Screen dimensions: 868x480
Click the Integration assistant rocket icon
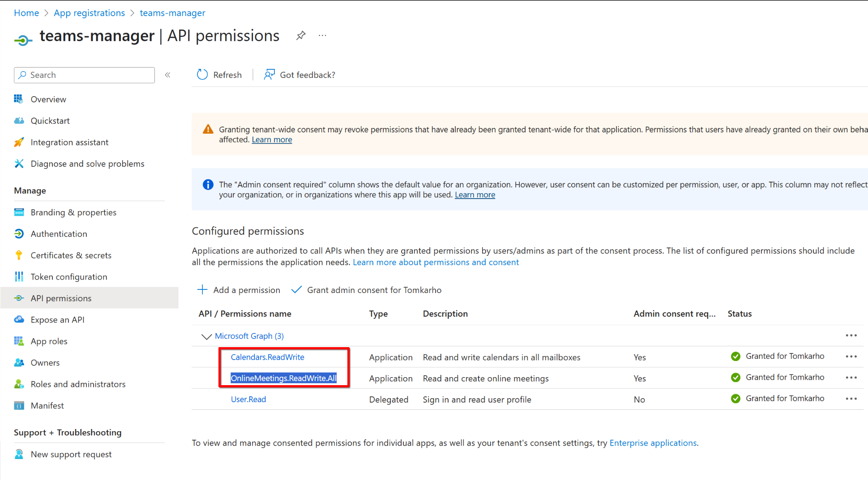coord(19,142)
